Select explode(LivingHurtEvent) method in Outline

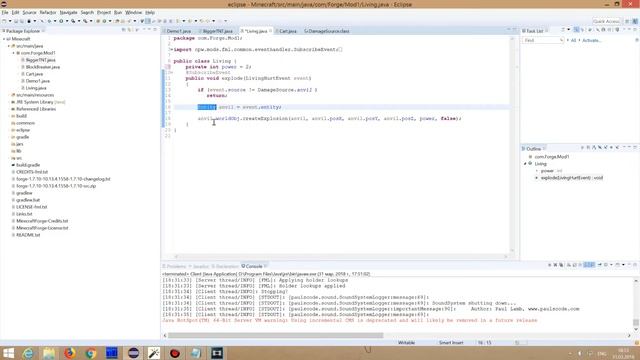[571, 178]
